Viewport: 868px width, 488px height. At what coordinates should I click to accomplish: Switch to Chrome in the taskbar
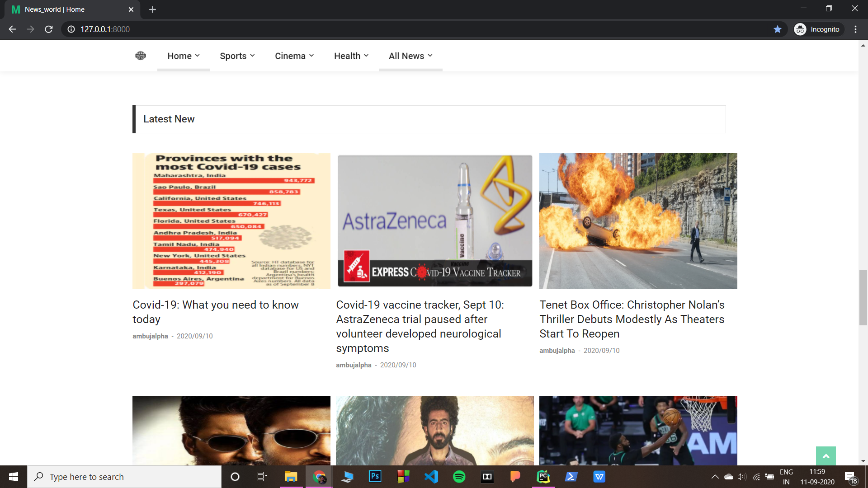[x=320, y=477]
